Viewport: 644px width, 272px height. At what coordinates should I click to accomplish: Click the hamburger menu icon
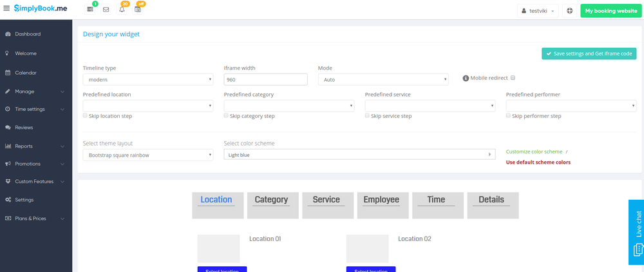(x=6, y=10)
